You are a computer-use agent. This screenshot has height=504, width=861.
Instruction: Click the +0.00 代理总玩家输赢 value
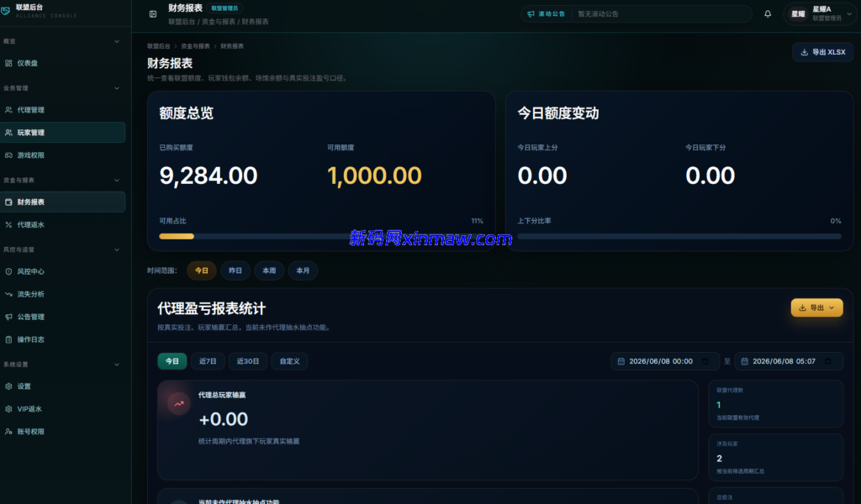(223, 419)
